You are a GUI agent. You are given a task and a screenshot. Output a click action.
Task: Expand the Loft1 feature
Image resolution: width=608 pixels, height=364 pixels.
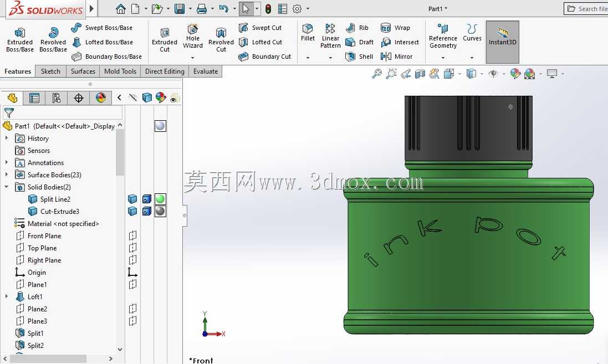[6, 296]
